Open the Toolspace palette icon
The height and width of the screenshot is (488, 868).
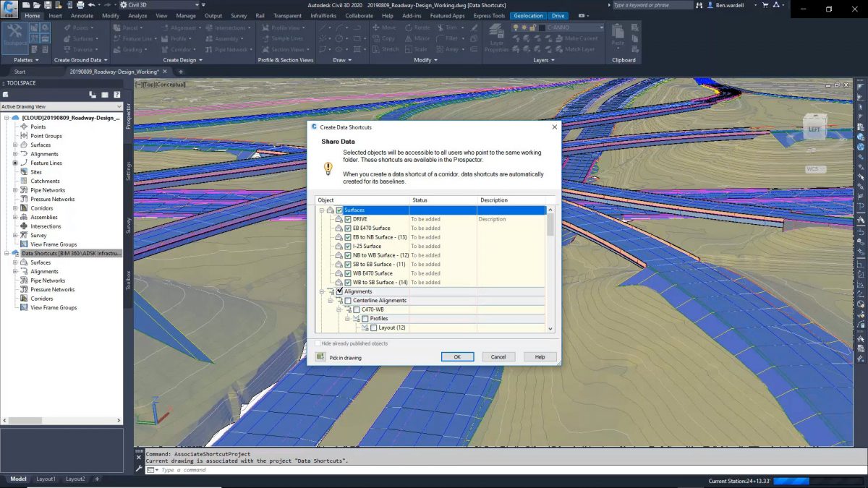tap(14, 34)
